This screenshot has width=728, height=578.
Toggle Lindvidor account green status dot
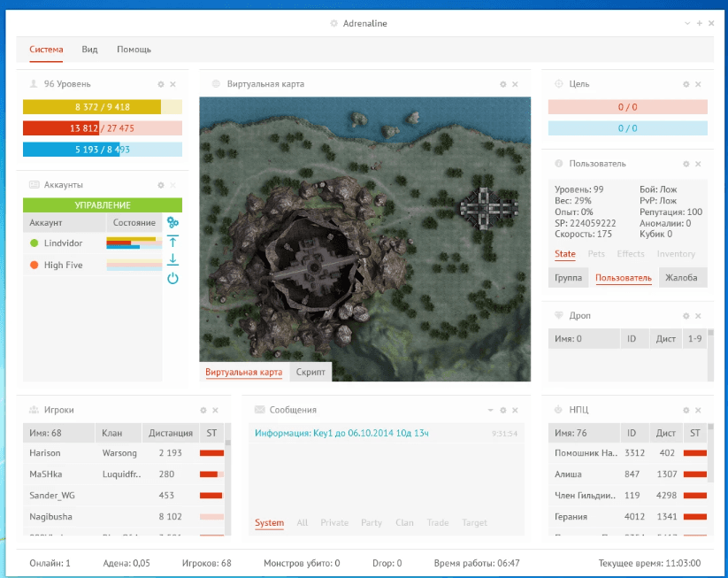tap(34, 243)
